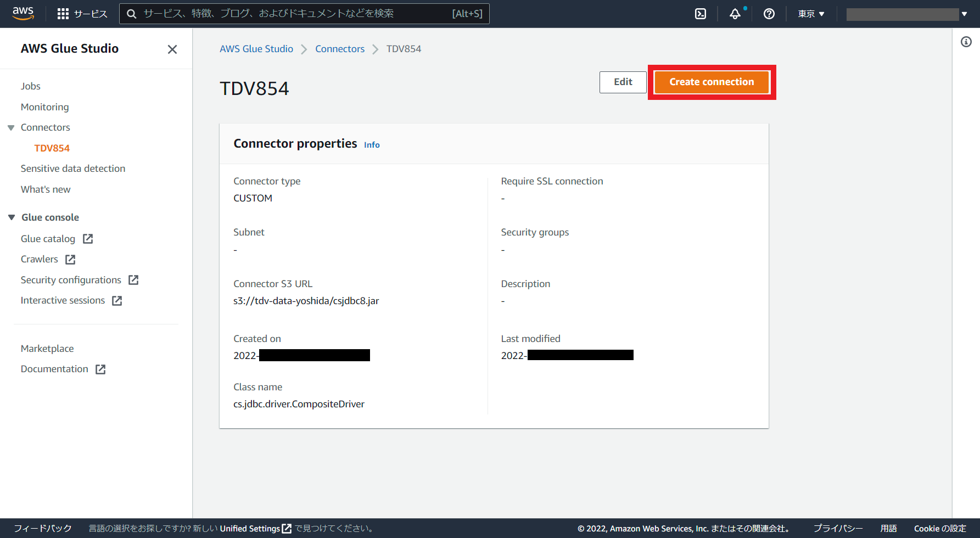Open Connectors in the sidebar
Viewport: 980px width, 538px height.
click(x=46, y=127)
